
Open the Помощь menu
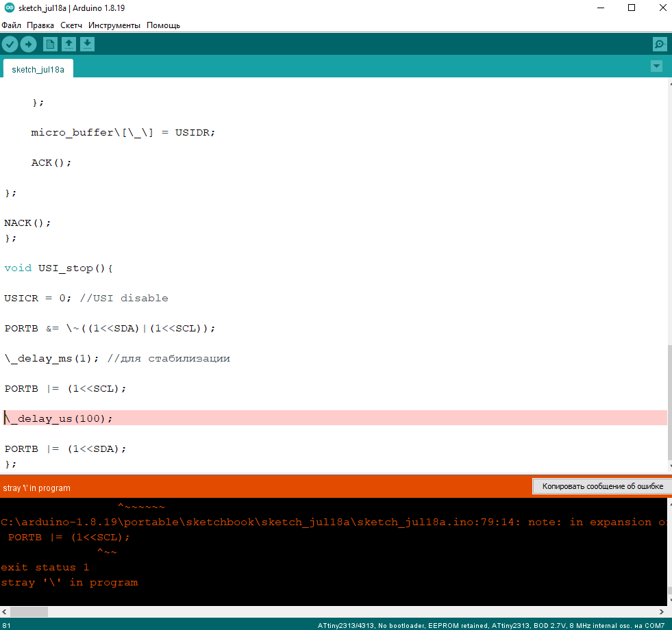pos(163,25)
